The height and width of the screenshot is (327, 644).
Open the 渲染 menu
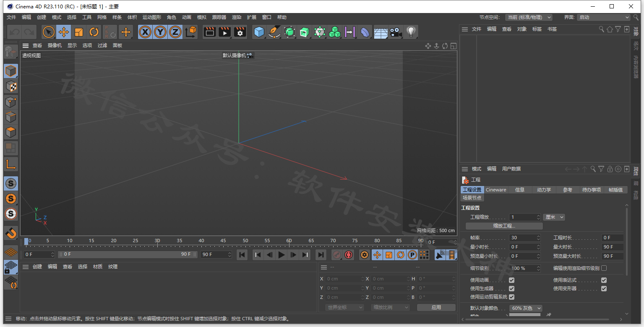(x=237, y=17)
